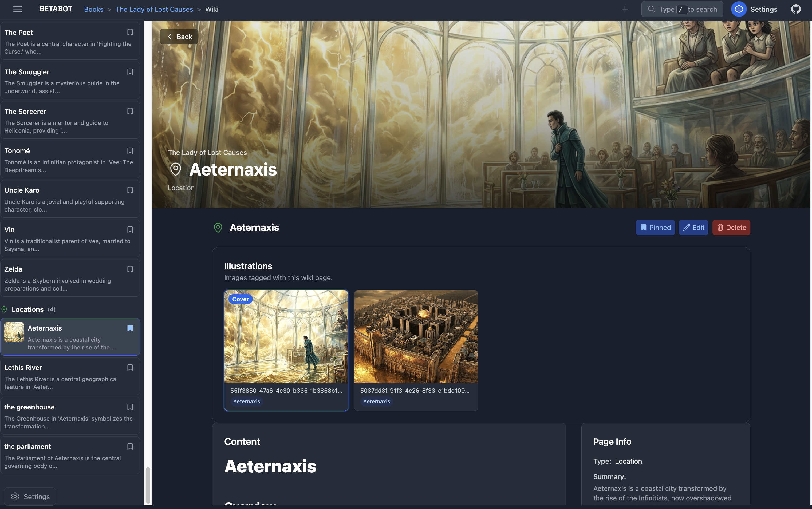
Task: Toggle bookmark on Uncle Karo entry
Action: 130,190
